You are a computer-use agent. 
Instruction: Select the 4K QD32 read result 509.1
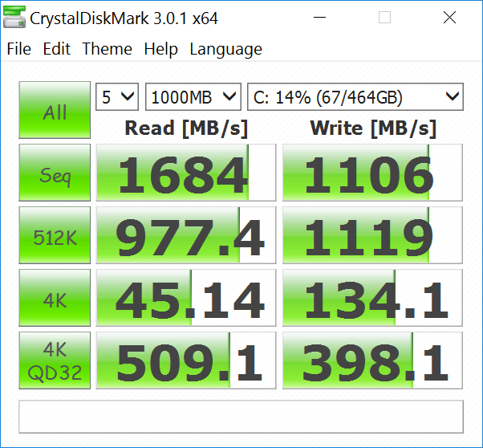click(x=186, y=360)
